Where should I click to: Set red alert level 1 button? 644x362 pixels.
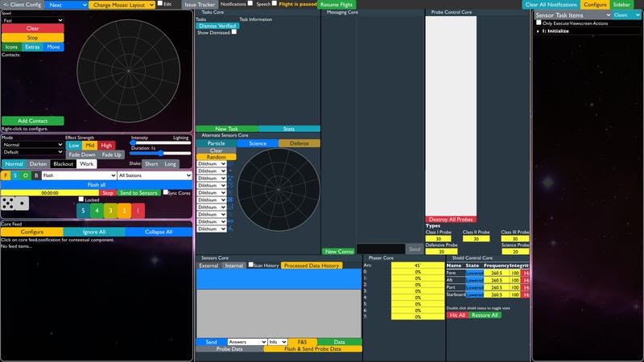(138, 211)
